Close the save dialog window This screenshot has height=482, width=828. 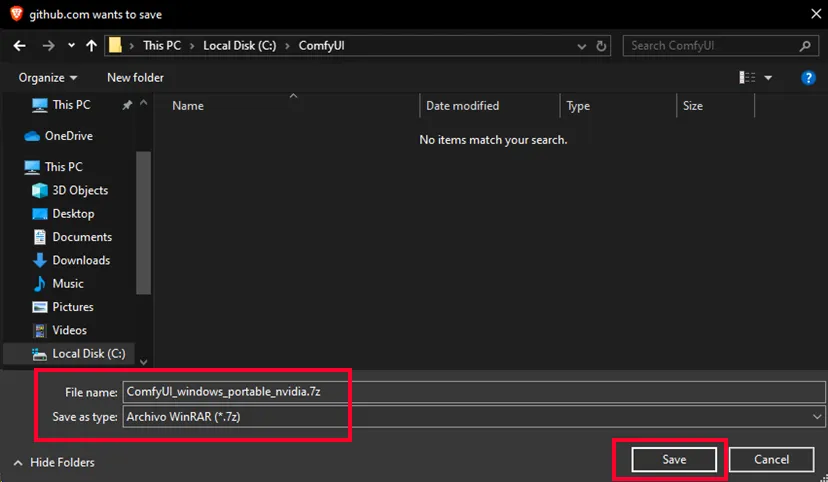[816, 14]
